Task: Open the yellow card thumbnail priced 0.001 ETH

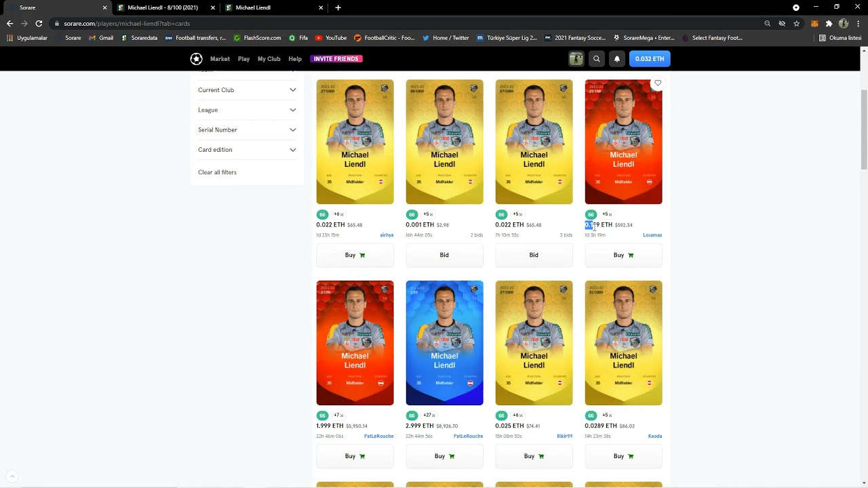Action: coord(444,142)
